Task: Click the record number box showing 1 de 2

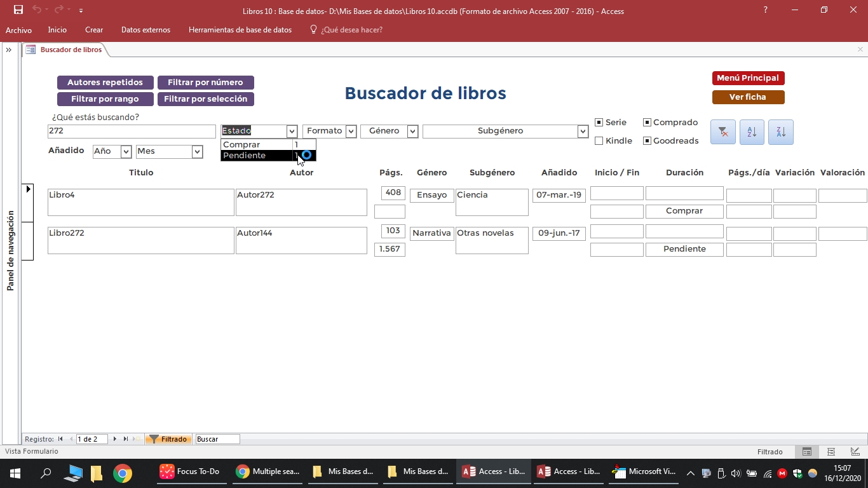Action: coord(92,439)
